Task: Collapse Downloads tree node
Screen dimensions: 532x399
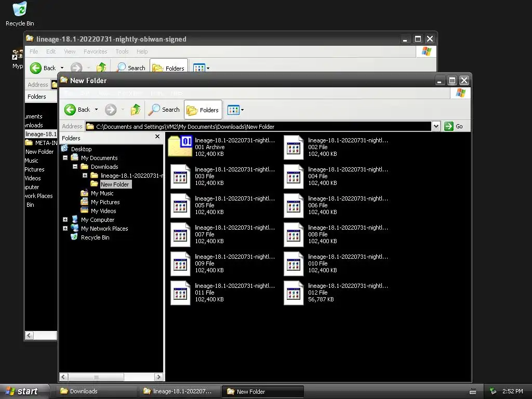Action: [x=75, y=167]
